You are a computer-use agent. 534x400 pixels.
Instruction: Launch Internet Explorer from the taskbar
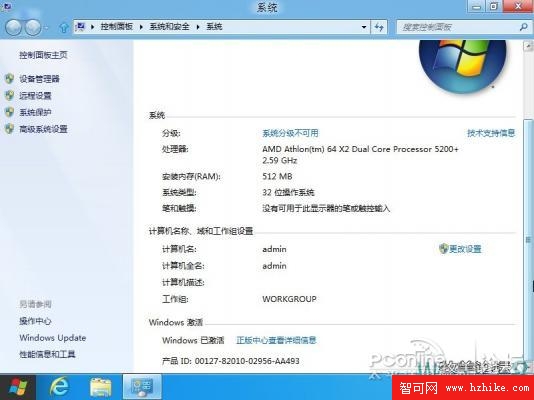[x=59, y=387]
